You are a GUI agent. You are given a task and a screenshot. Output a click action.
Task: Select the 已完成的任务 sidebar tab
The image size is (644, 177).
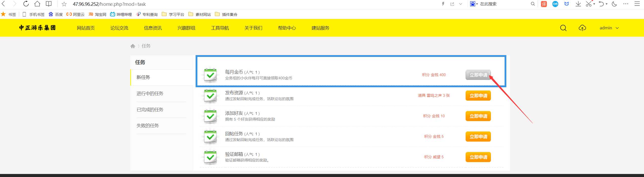tap(162, 109)
